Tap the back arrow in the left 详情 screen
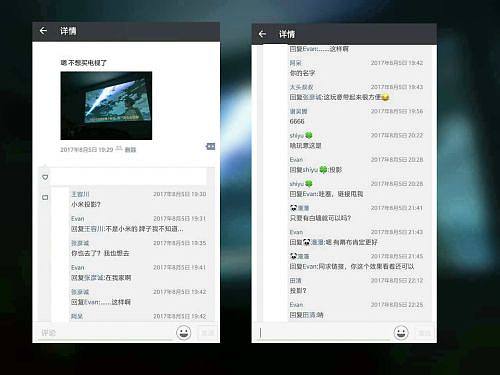 point(43,31)
